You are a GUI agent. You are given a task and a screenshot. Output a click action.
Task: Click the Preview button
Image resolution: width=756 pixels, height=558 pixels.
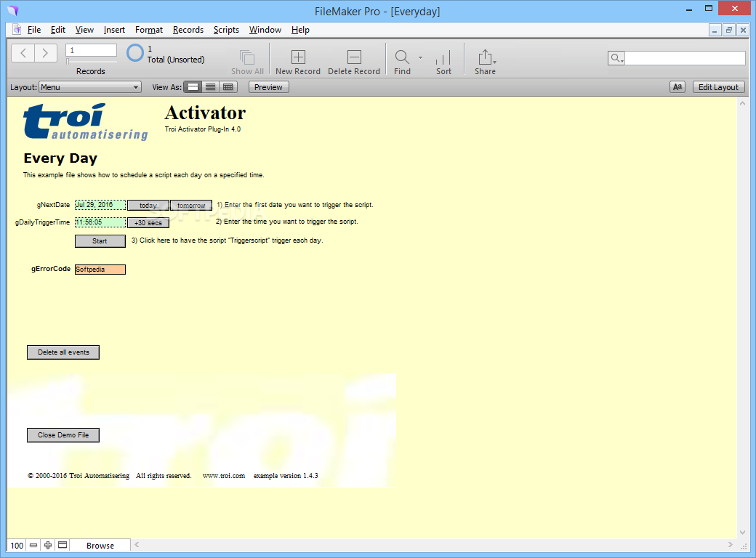[268, 87]
